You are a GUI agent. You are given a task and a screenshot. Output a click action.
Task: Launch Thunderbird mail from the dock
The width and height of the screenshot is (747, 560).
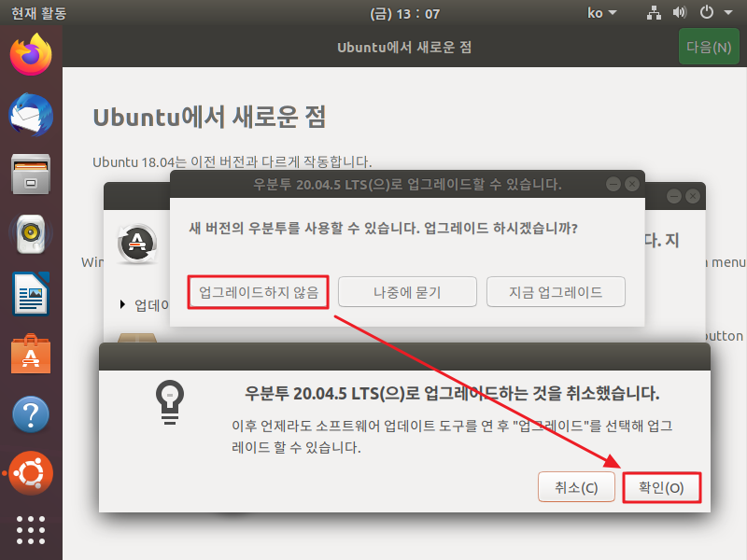click(31, 114)
